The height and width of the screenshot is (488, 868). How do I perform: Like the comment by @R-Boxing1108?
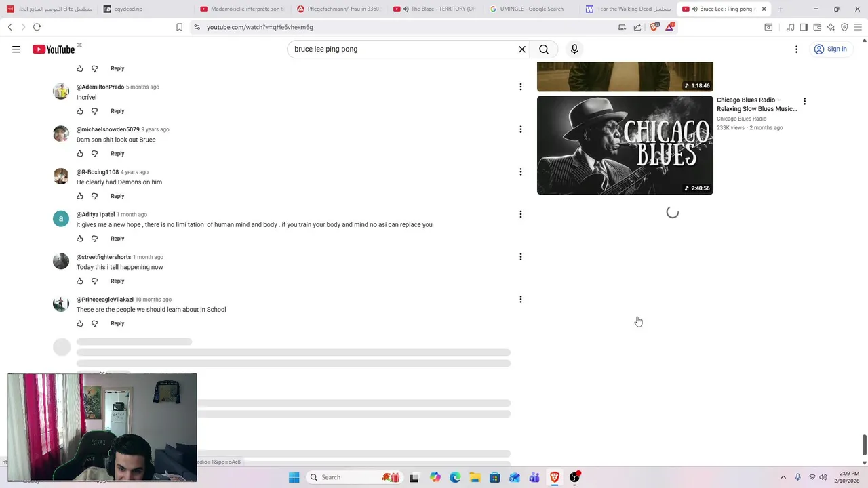pyautogui.click(x=80, y=196)
